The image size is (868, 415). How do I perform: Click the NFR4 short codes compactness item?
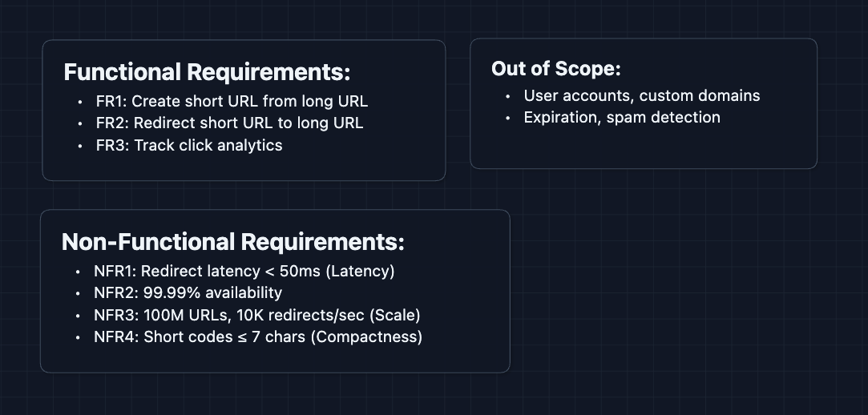[257, 336]
